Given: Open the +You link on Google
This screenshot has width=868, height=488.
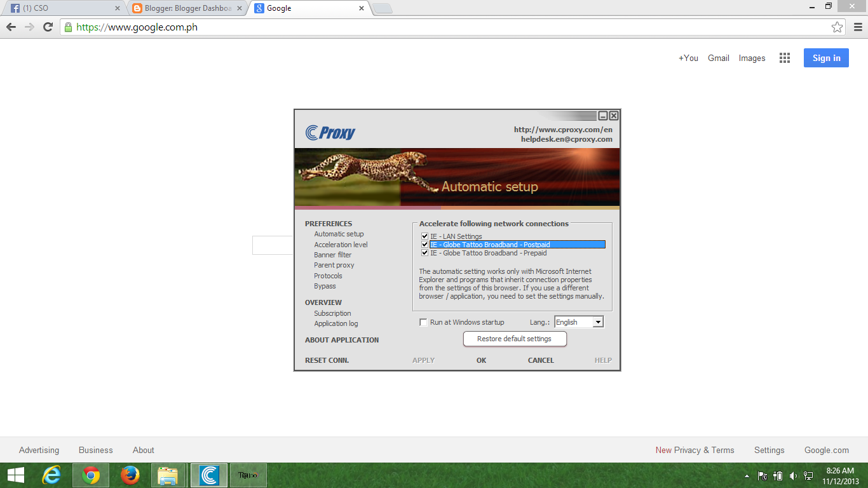Looking at the screenshot, I should tap(688, 58).
